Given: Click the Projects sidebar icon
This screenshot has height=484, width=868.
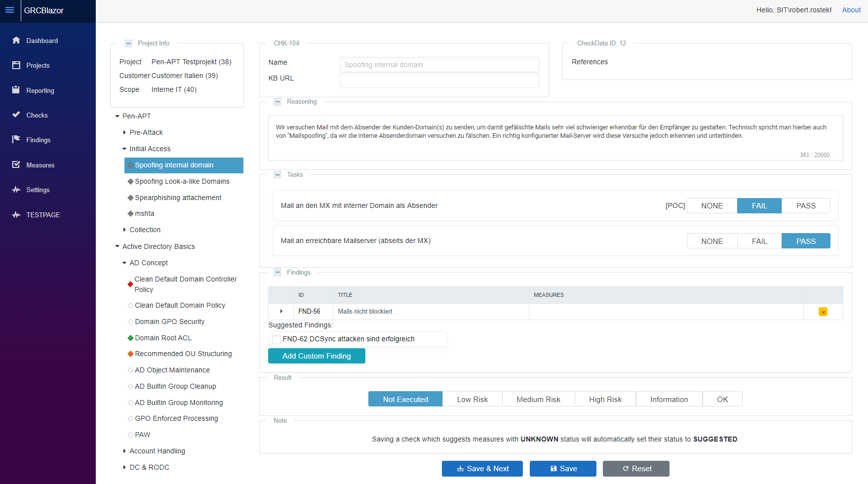Looking at the screenshot, I should (x=16, y=65).
